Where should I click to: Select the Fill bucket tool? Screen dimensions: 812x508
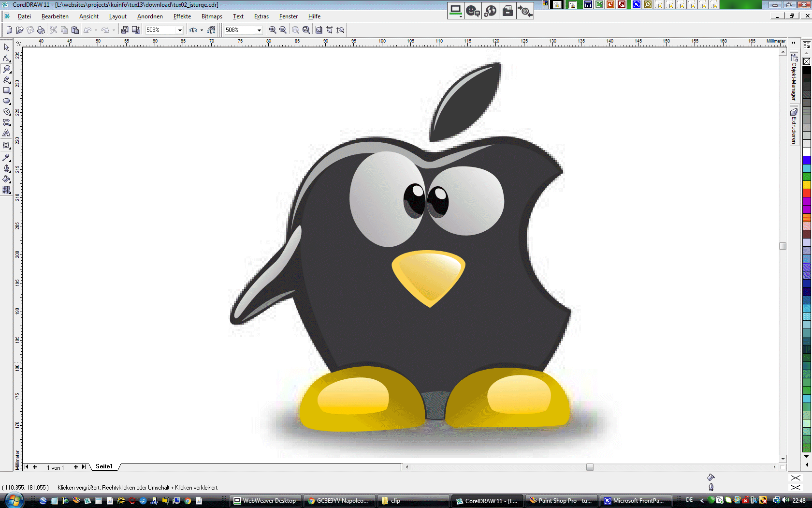click(x=6, y=179)
